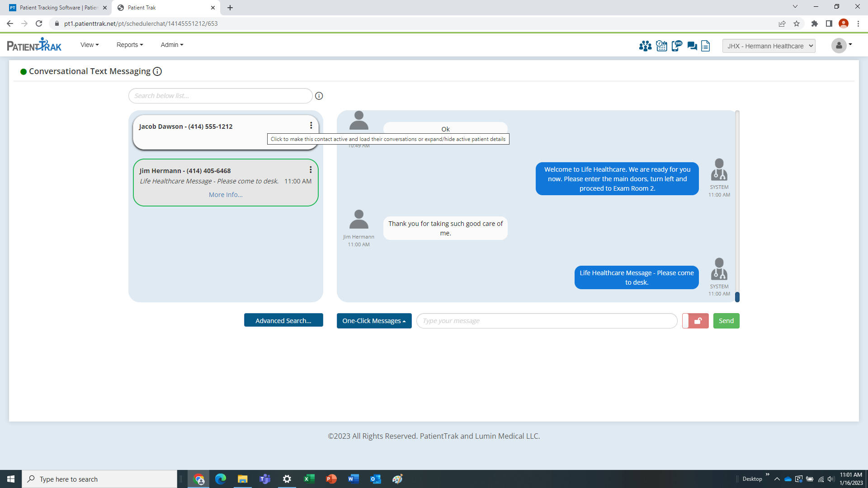Screen dimensions: 868x488
Task: Open options menu for Jacob Dawson contact
Action: coord(311,125)
